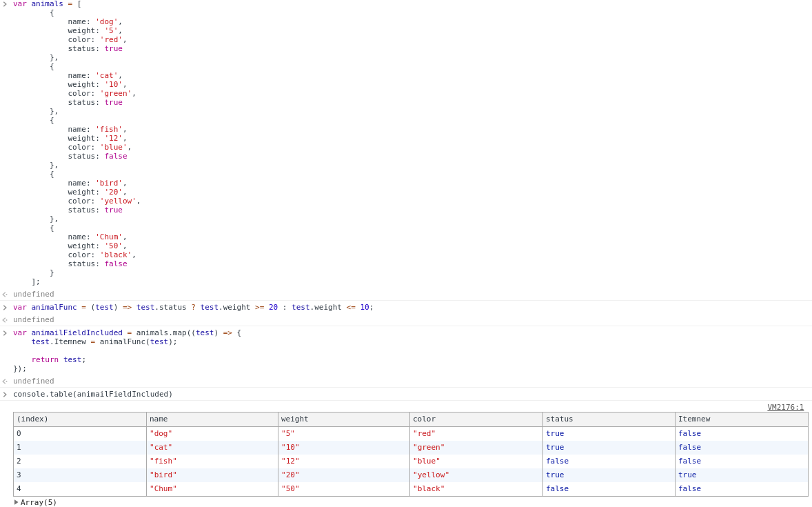Click the color column header
This screenshot has height=507, width=812.
(x=476, y=419)
